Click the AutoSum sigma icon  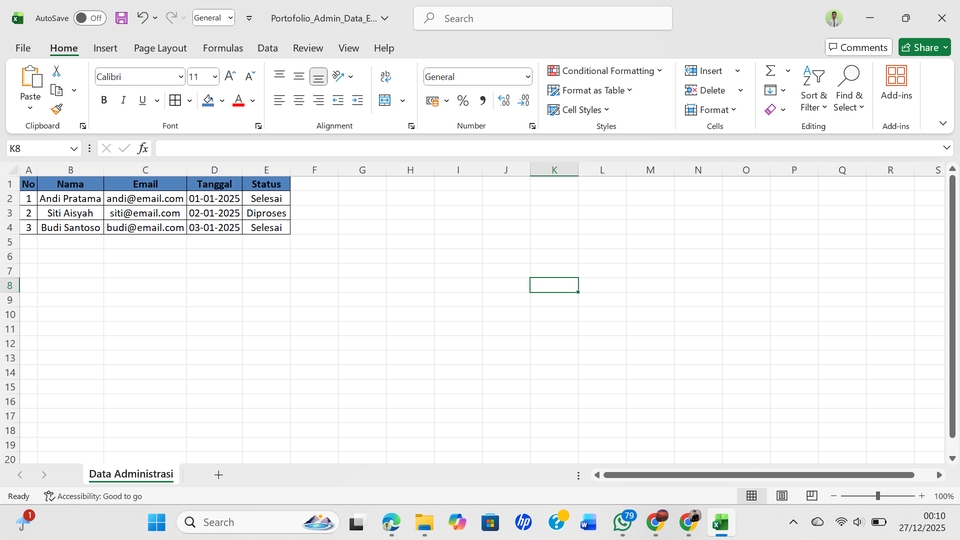coord(771,71)
